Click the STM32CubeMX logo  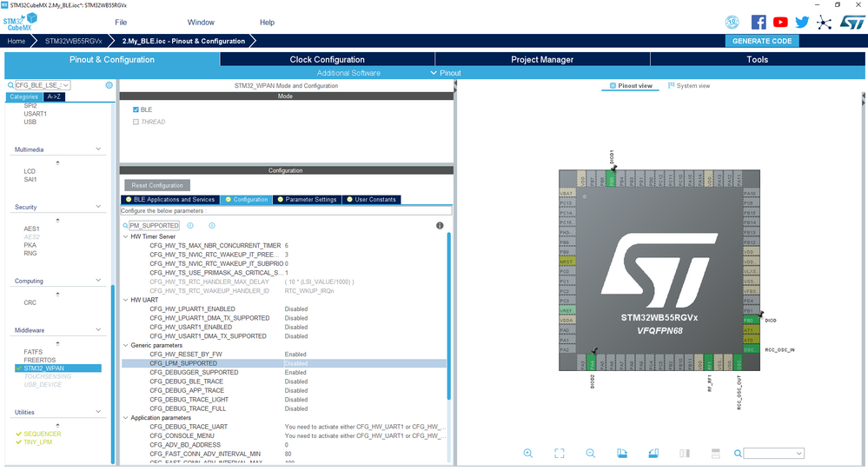(x=20, y=22)
